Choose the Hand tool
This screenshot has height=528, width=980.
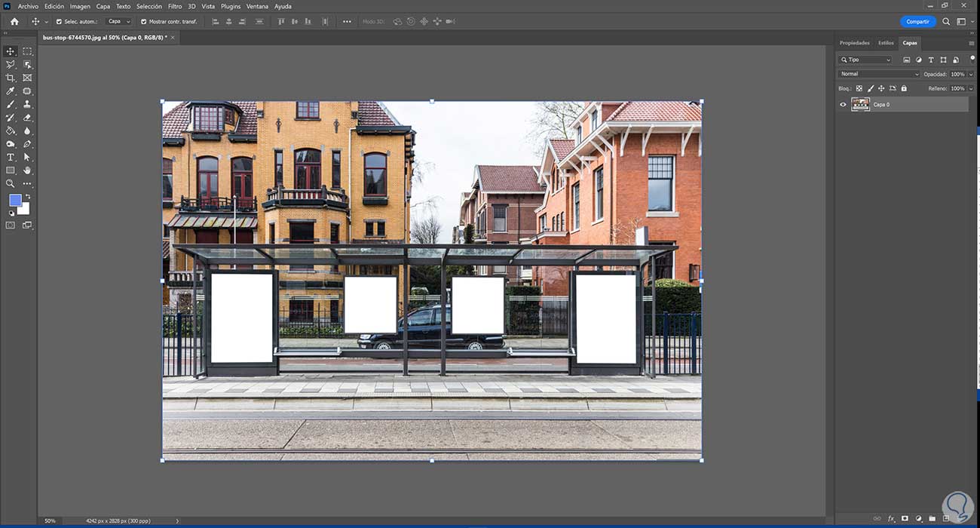[27, 170]
